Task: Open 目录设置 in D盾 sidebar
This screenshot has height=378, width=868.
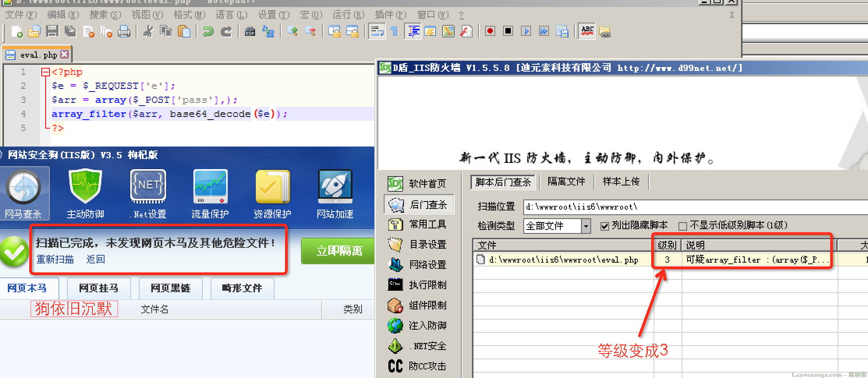Action: 419,245
